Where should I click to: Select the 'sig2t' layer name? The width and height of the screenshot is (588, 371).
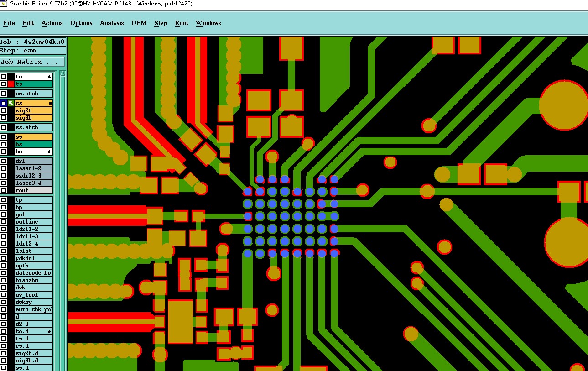pos(34,110)
